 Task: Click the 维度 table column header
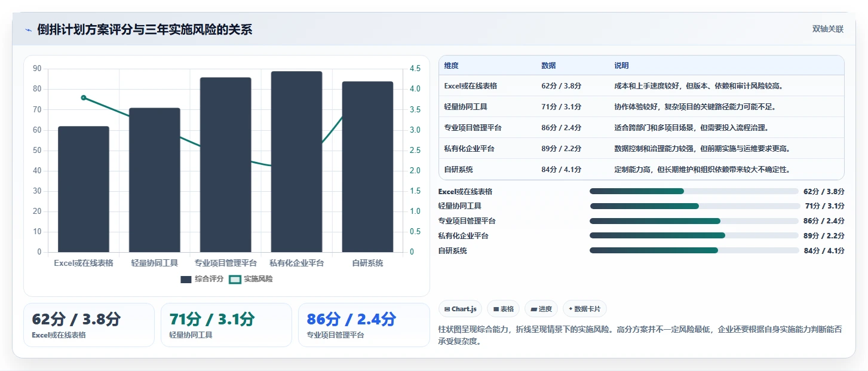click(x=452, y=66)
